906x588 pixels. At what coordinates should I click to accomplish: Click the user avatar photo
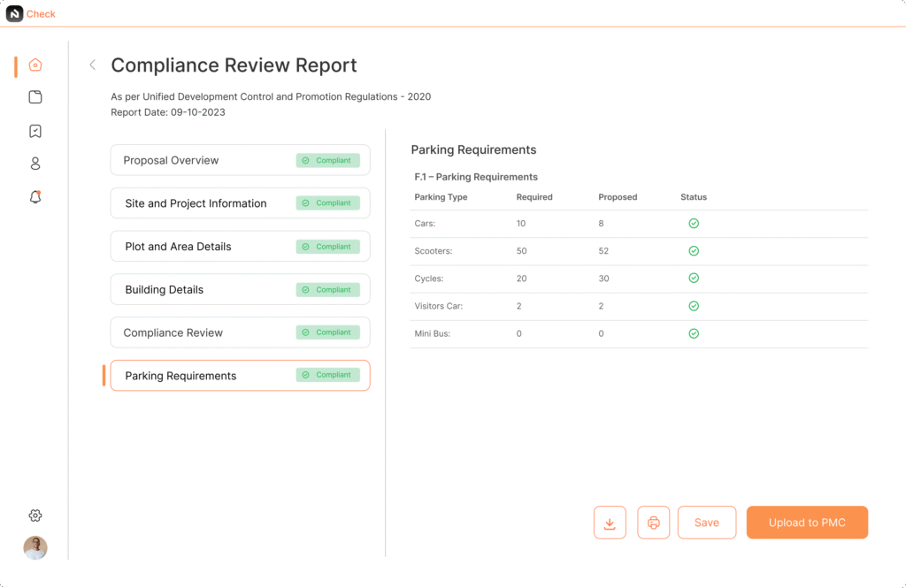click(35, 548)
